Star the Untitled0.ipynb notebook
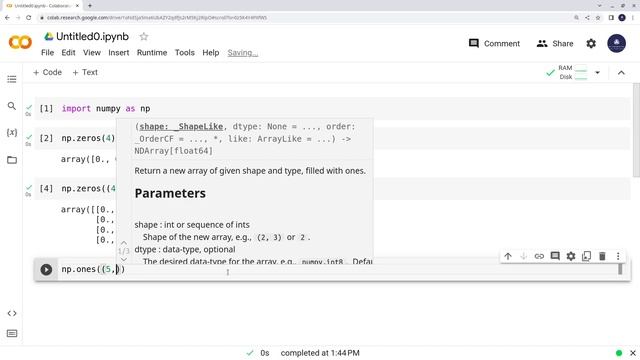The image size is (640, 360). click(144, 37)
